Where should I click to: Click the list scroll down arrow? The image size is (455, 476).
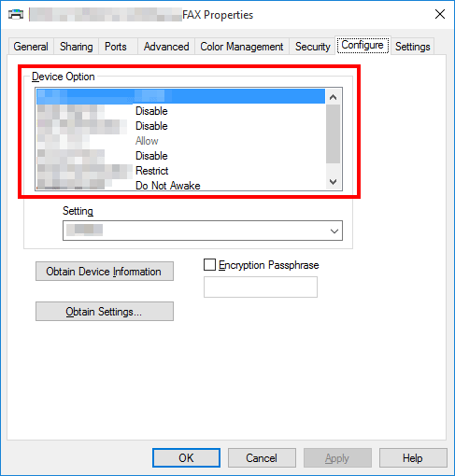[x=333, y=181]
